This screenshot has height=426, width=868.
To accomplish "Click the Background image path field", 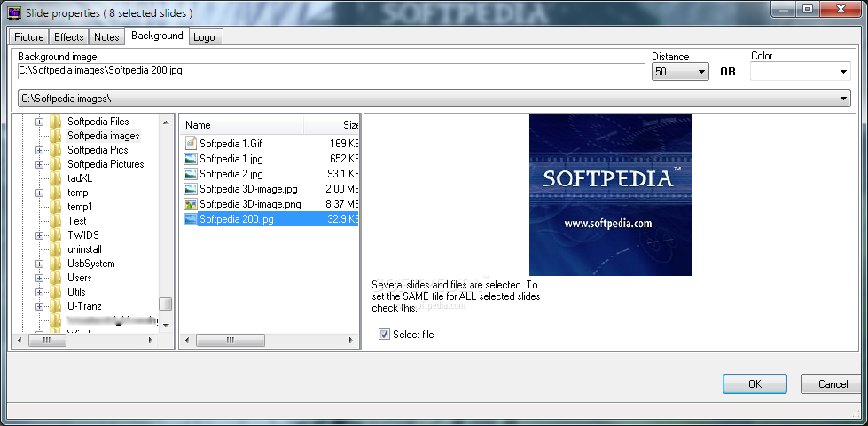I will (x=331, y=71).
